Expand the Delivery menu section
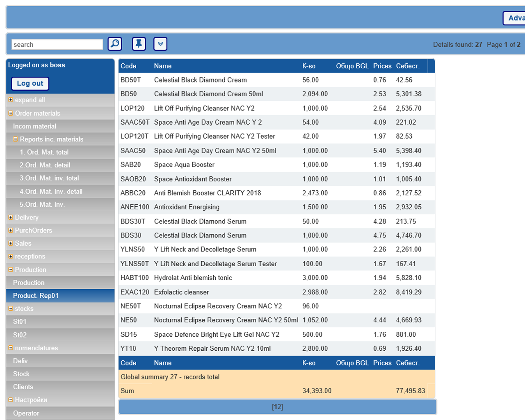 11,217
